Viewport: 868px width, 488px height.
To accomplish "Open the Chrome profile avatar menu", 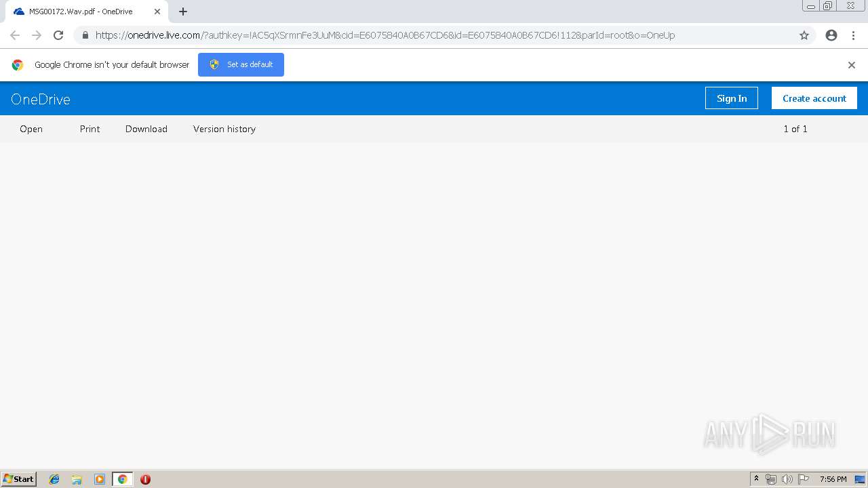I will 831,35.
